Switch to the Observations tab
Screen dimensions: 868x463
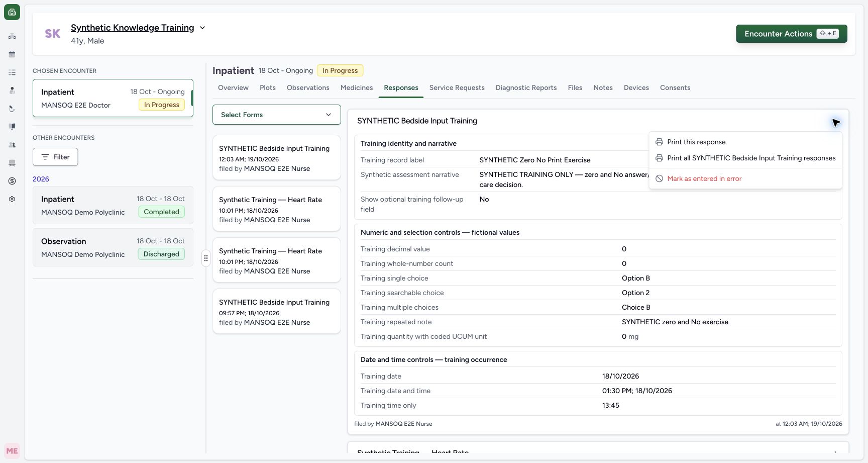point(308,87)
